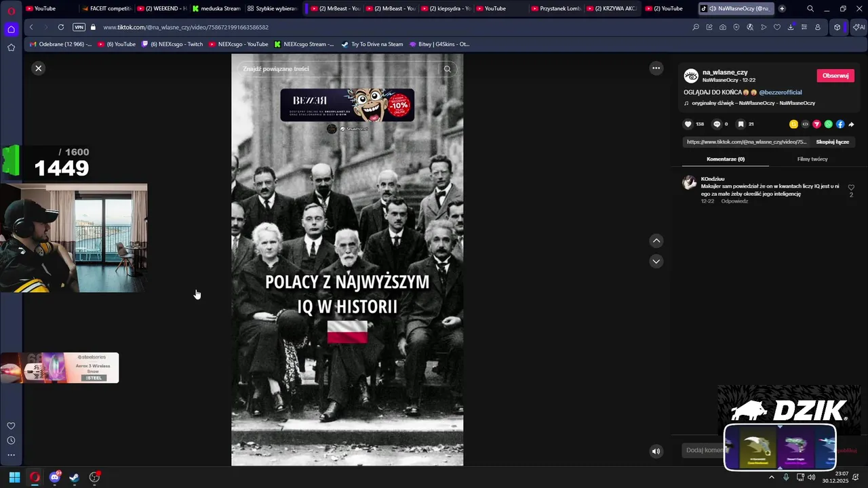This screenshot has width=868, height=488.
Task: Click Skopiuj łącze to copy link
Action: 832,142
